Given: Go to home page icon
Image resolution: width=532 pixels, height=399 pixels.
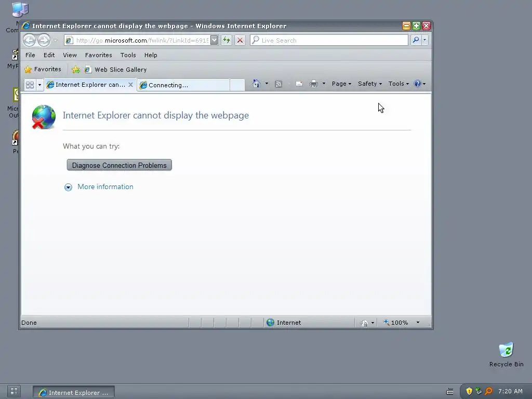Looking at the screenshot, I should [257, 84].
